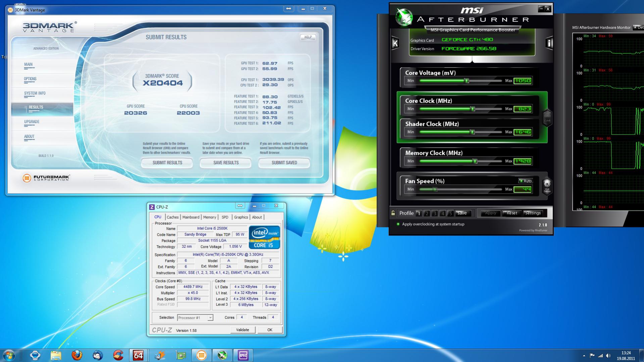Select profile slot 1 in Afterburner
Screen dimensions: 644x362
pos(418,213)
